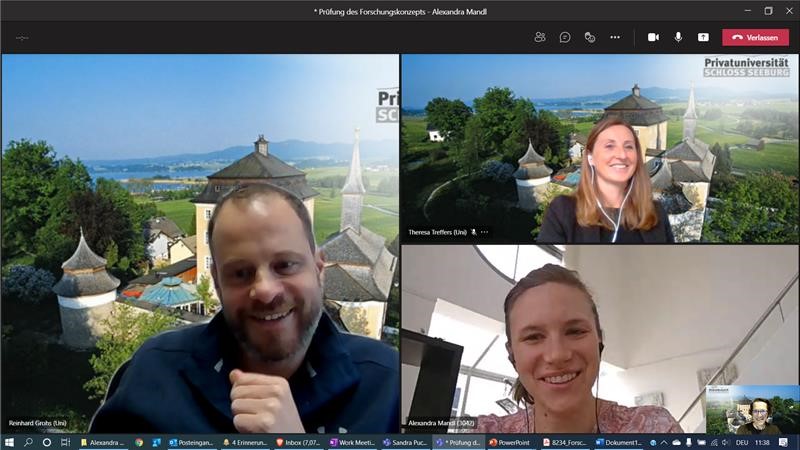Viewport: 800px width, 450px height.
Task: Click the DEU language indicator
Action: tap(742, 442)
